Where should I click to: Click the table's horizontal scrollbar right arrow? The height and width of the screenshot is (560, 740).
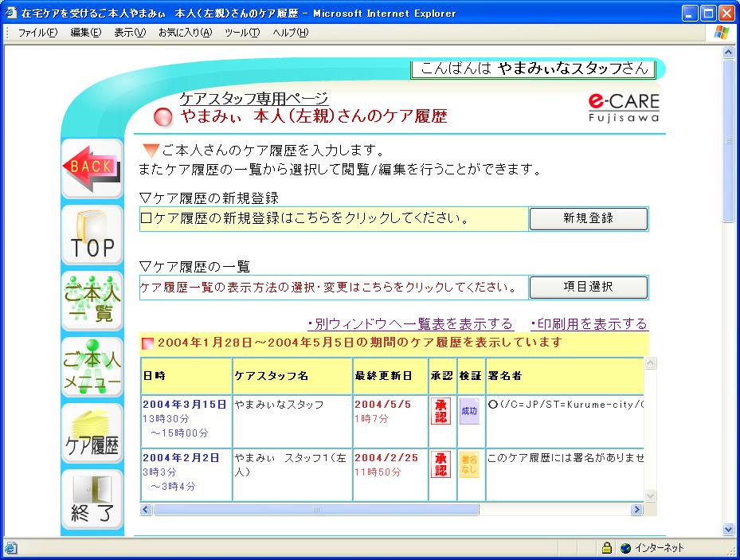tap(636, 509)
